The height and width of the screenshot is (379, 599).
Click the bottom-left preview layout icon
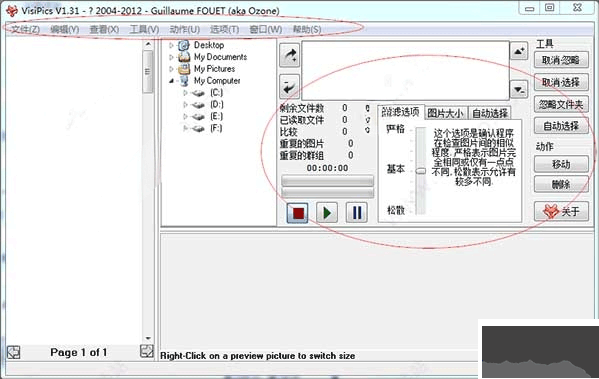(14, 352)
